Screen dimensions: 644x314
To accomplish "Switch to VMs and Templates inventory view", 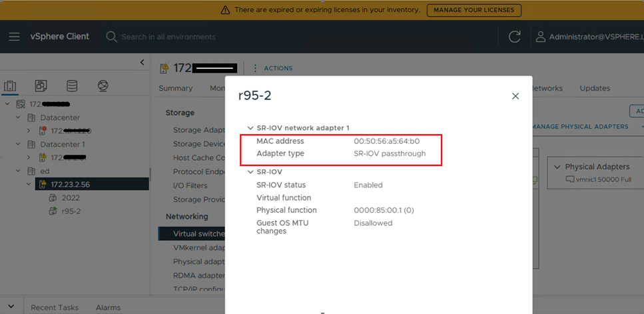I will pos(41,86).
